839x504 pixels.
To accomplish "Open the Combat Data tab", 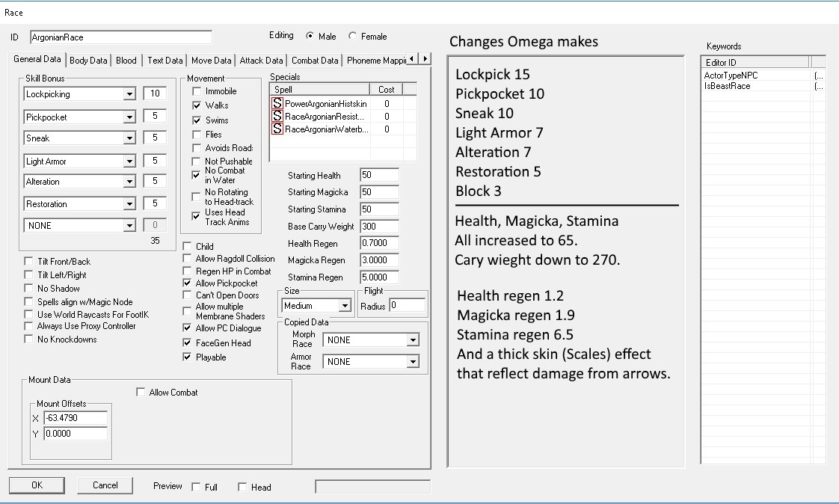I will click(315, 61).
